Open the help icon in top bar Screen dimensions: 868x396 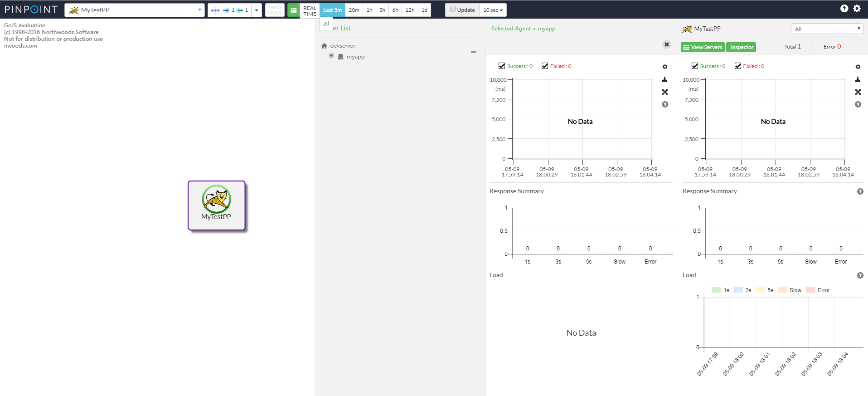click(x=844, y=8)
